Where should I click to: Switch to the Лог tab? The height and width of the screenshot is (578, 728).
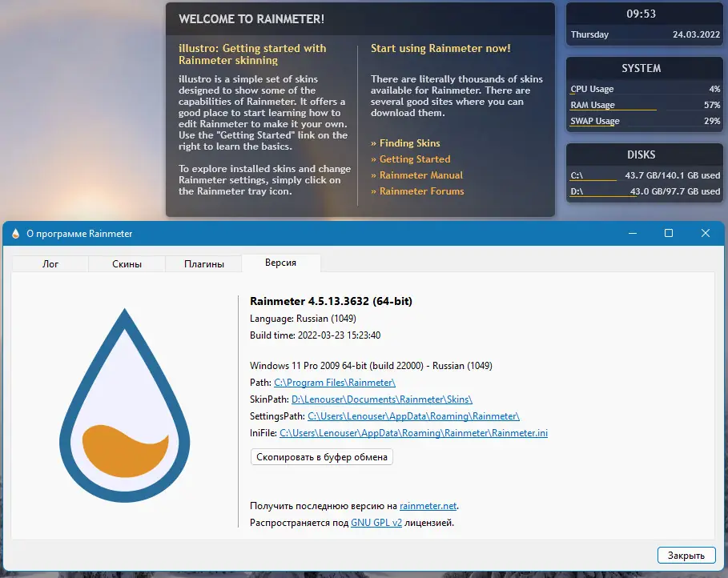click(50, 263)
